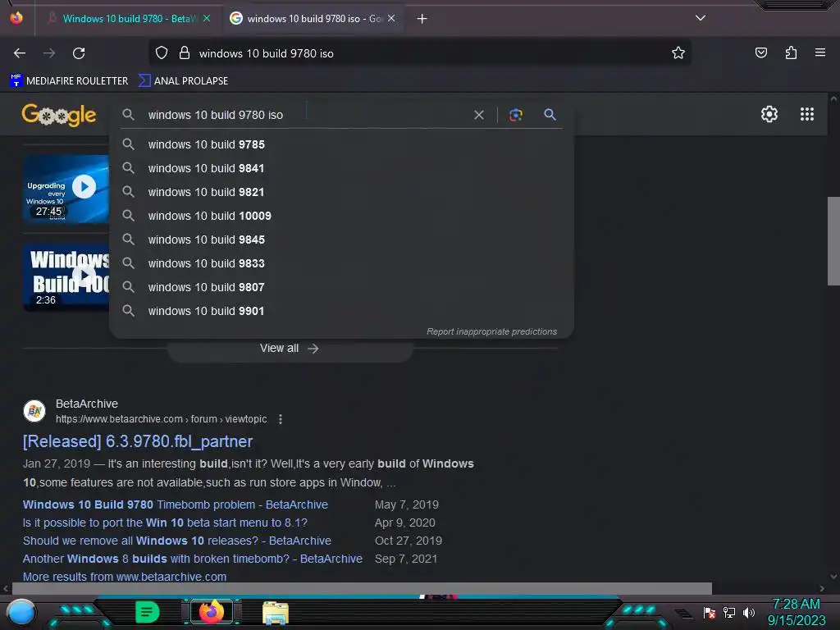Click the Firefox taskbar icon
This screenshot has height=630, width=840.
(x=211, y=612)
